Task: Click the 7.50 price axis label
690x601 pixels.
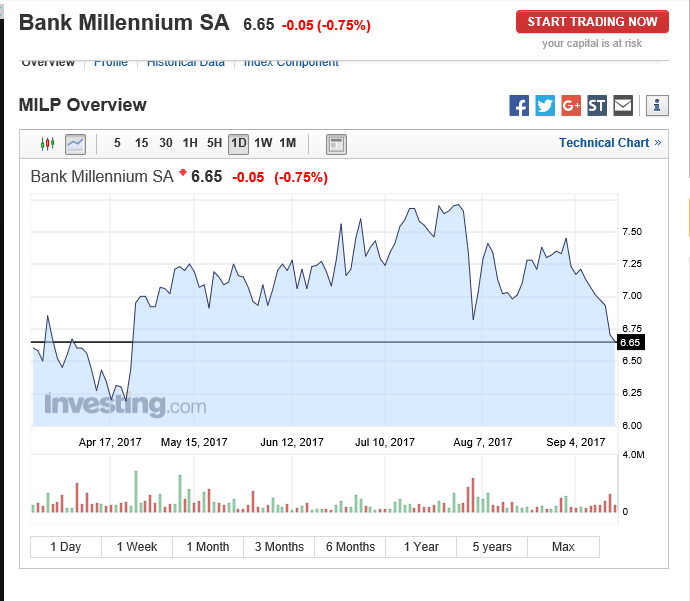Action: tap(632, 231)
